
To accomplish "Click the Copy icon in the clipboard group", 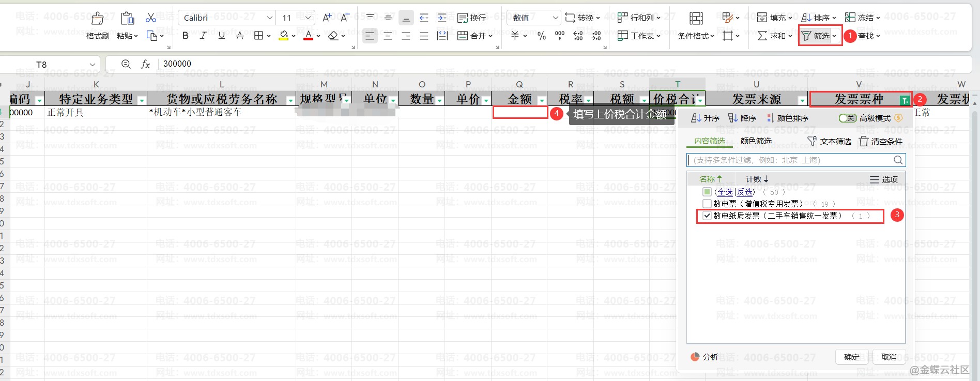I will click(152, 36).
